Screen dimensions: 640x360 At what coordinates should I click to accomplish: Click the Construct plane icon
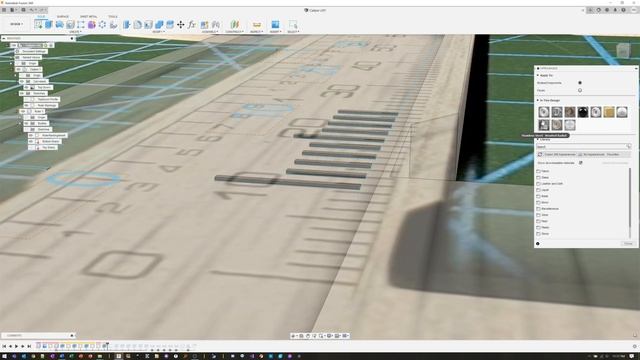click(x=234, y=24)
